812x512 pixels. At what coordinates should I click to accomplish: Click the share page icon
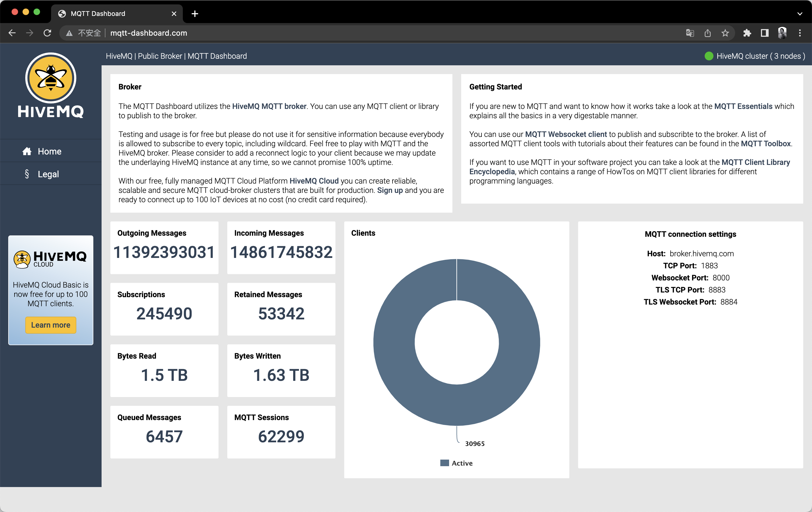coord(707,33)
